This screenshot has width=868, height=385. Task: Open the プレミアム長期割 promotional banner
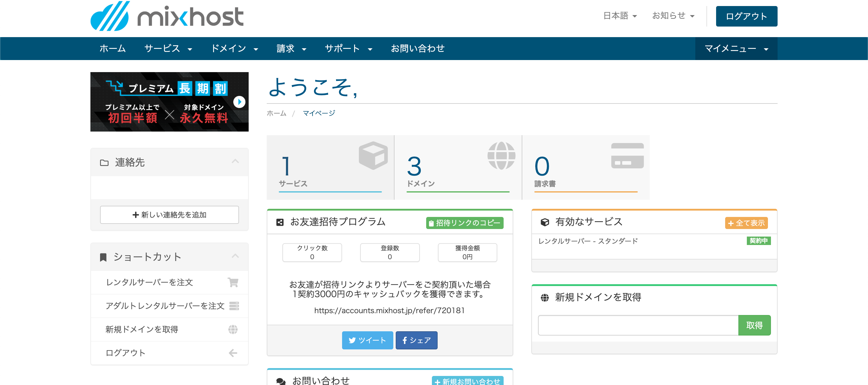(x=169, y=102)
